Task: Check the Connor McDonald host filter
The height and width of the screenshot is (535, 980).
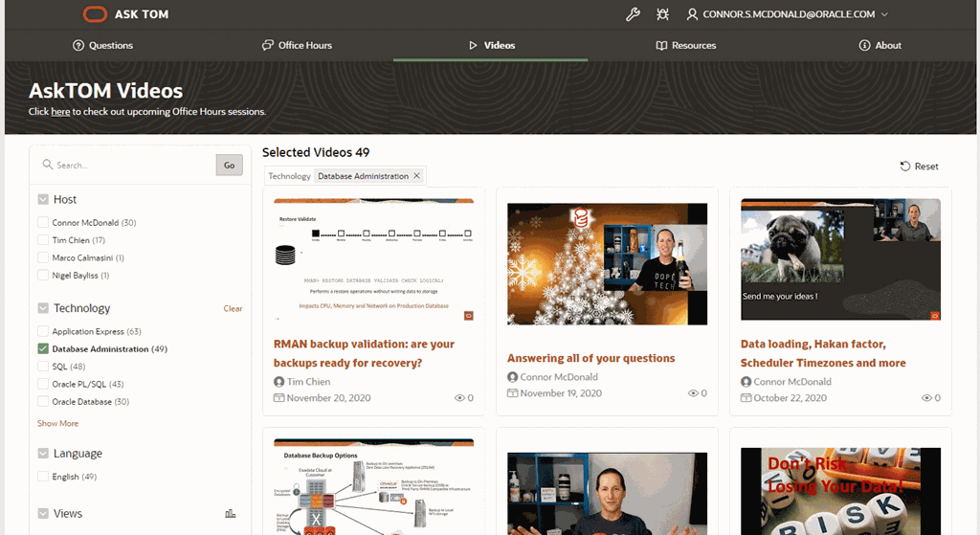Action: pyautogui.click(x=43, y=222)
